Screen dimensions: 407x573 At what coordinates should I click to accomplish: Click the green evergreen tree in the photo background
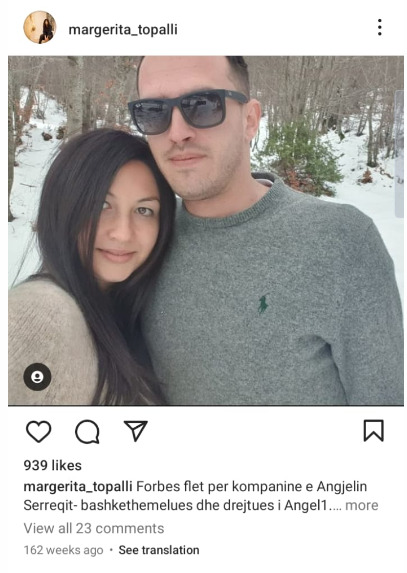click(x=302, y=158)
